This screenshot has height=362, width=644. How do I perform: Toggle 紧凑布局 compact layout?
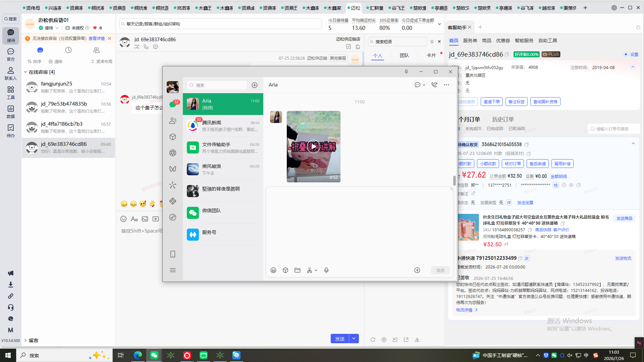coord(102,61)
